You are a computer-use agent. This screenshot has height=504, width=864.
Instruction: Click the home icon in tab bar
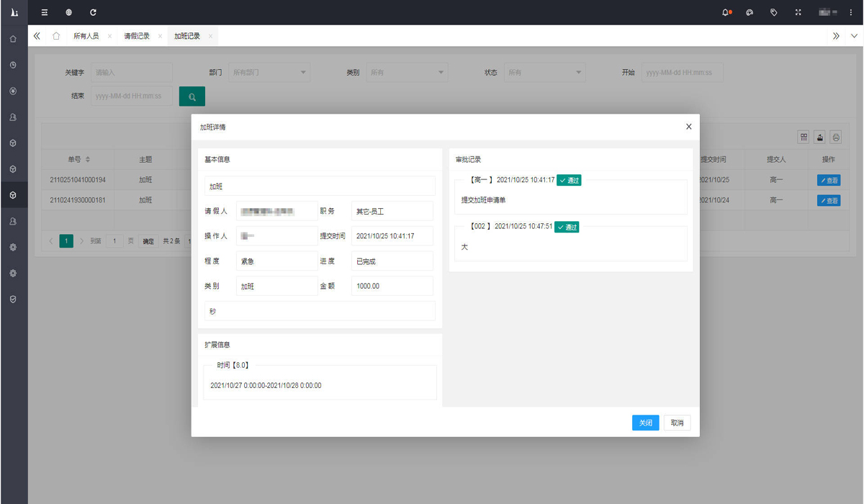coord(56,36)
